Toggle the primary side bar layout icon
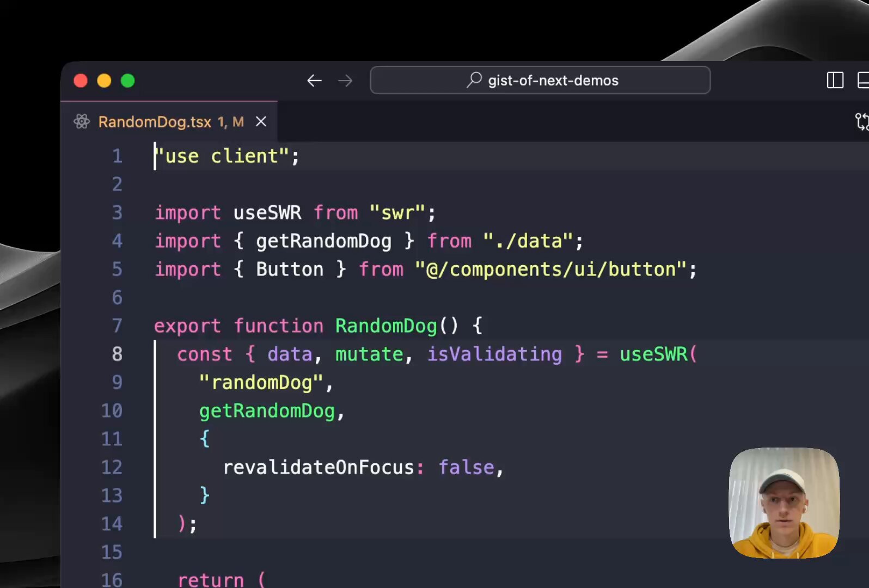 coord(835,80)
